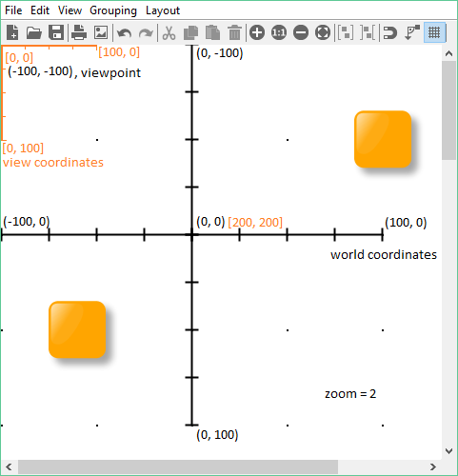Open the View menu
The width and height of the screenshot is (458, 476).
(x=70, y=10)
